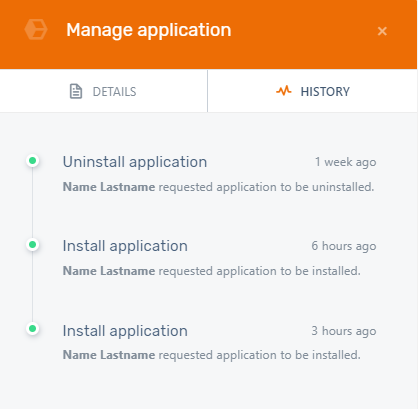Click the activity pulse icon beside History
Viewport: 418px width, 409px height.
point(284,91)
